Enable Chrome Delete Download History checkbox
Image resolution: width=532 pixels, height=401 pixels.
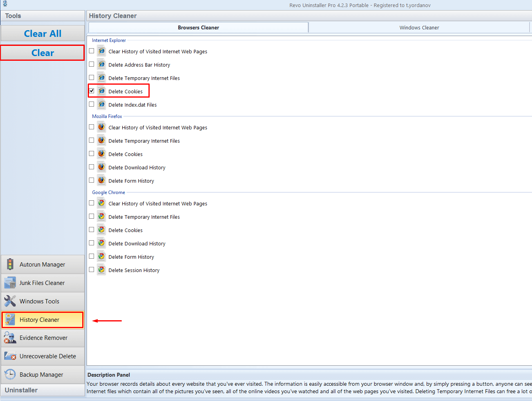[x=92, y=243]
